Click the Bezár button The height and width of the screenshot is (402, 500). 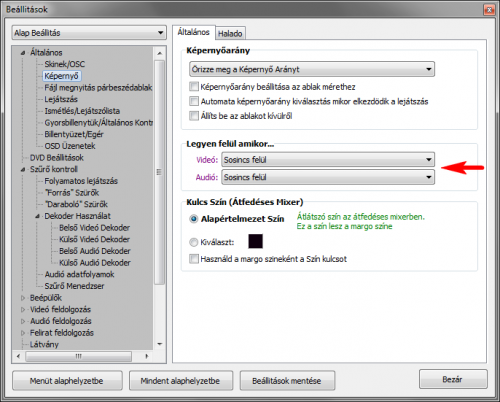[453, 379]
